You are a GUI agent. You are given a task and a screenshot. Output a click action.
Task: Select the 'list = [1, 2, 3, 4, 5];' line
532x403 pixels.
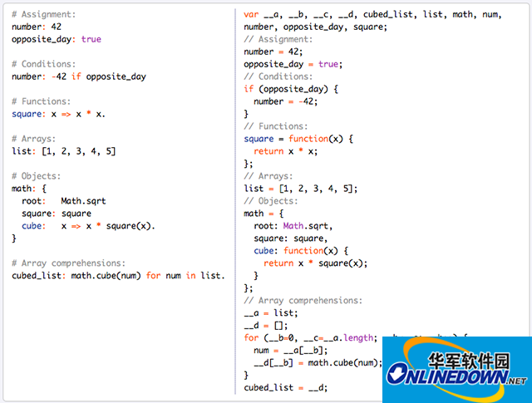click(x=301, y=189)
